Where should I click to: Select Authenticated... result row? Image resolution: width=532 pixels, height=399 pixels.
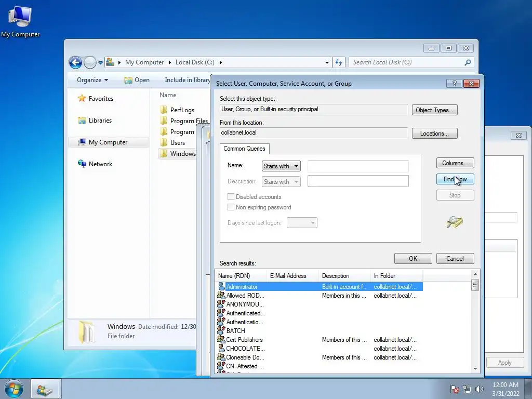(319, 313)
